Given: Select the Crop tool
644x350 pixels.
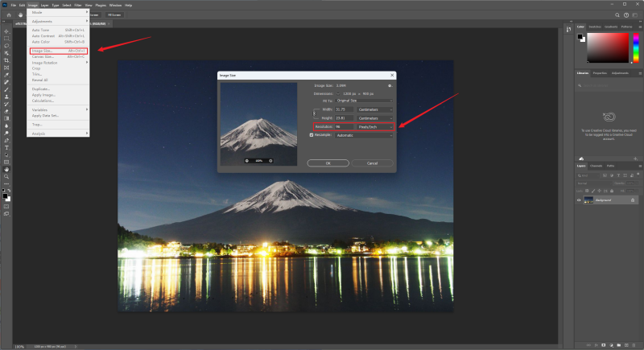Looking at the screenshot, I should click(6, 60).
